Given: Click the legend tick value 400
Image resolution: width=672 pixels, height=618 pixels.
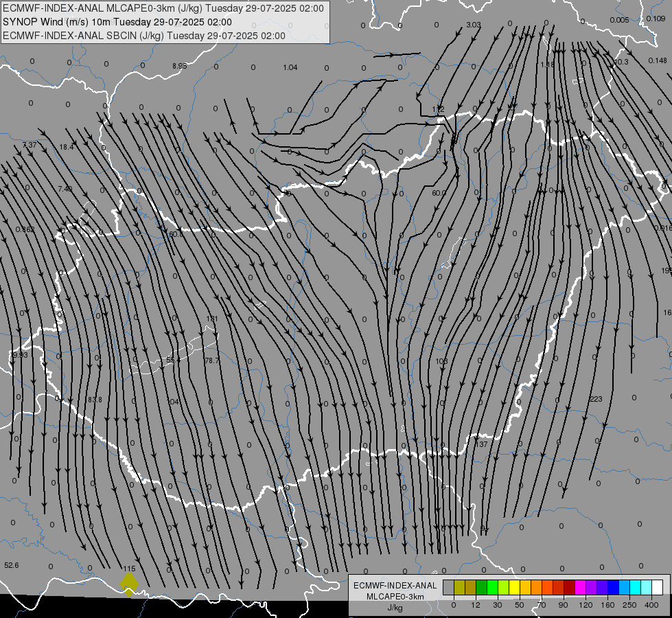Looking at the screenshot, I should coord(651,605).
